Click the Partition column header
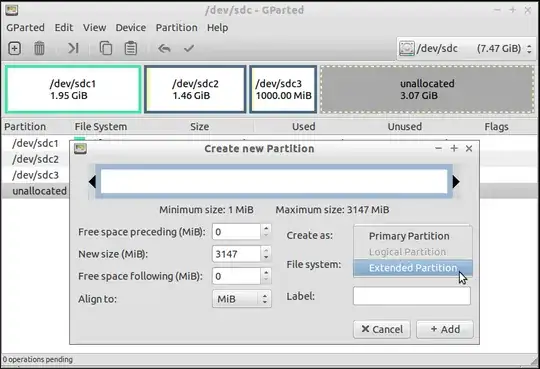 point(25,126)
